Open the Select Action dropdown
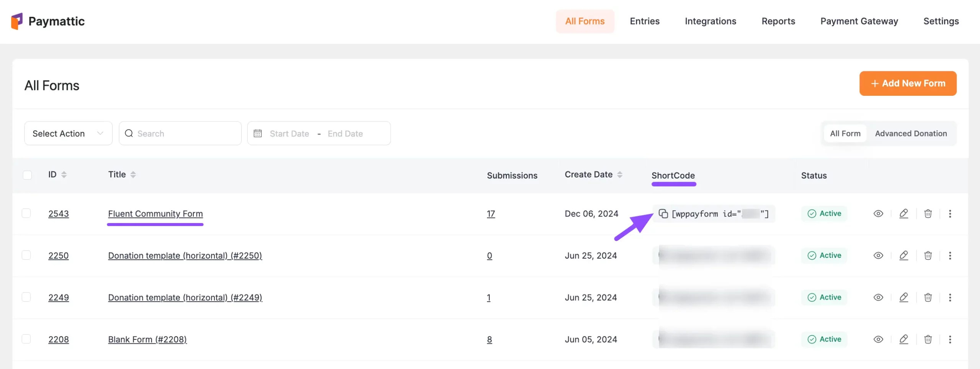 tap(68, 133)
